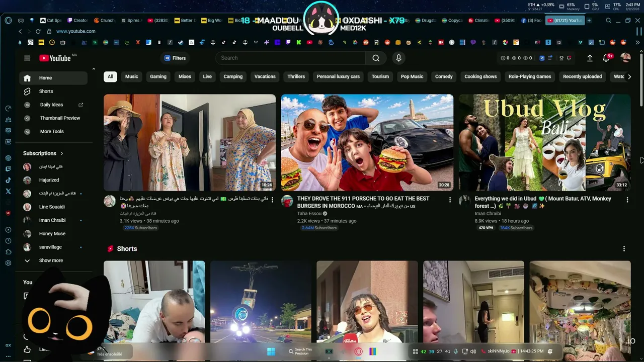Select the All filter chip
The image size is (644, 362).
pyautogui.click(x=110, y=76)
